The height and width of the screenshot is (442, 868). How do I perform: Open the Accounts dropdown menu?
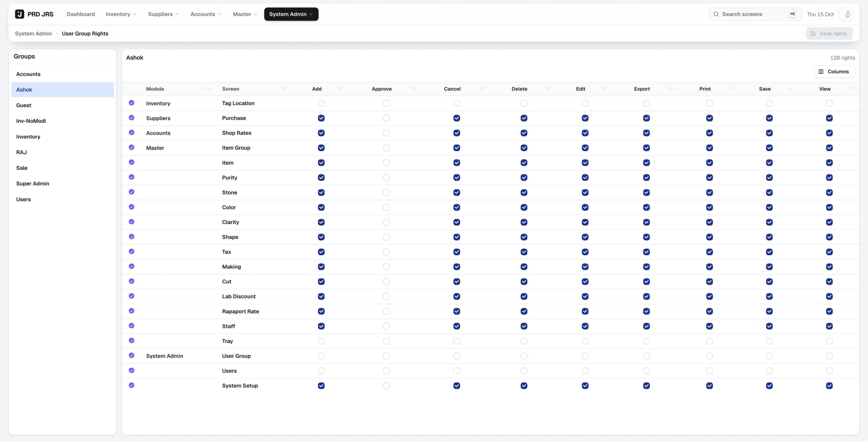pos(206,14)
